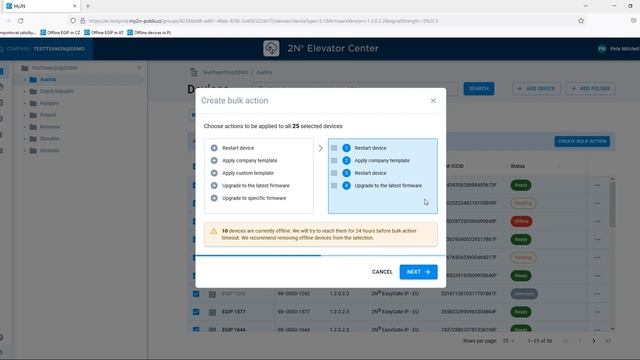This screenshot has height=360, width=640.
Task: Click gray square beside step 4 Upgrade firmware
Action: [x=334, y=186]
